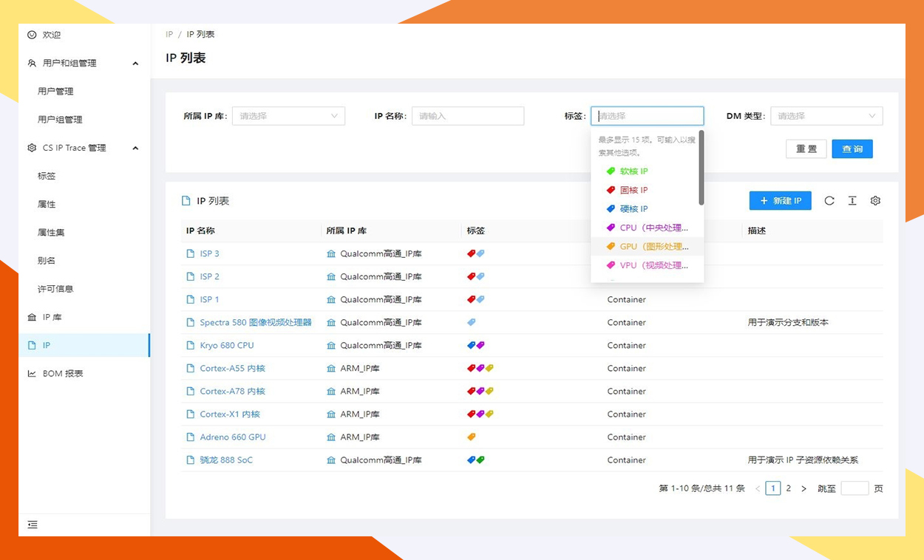This screenshot has width=924, height=560.
Task: Open the ISP 2 link
Action: [x=209, y=276]
